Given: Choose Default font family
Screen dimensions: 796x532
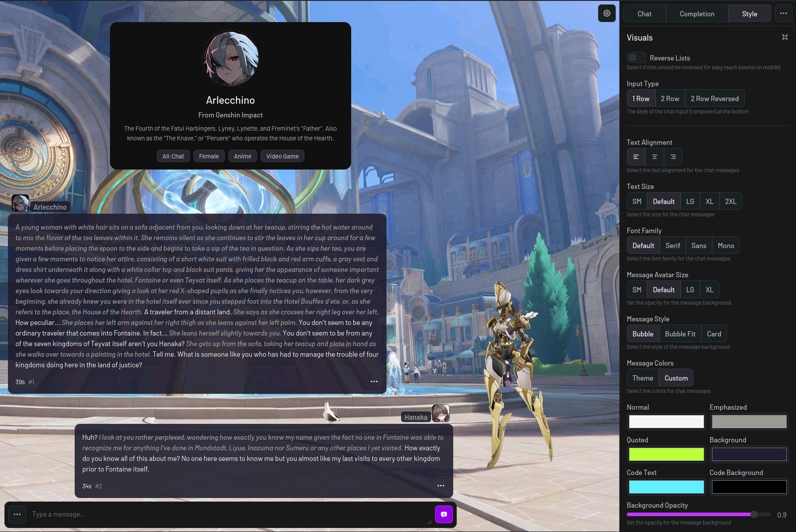Looking at the screenshot, I should (x=643, y=245).
